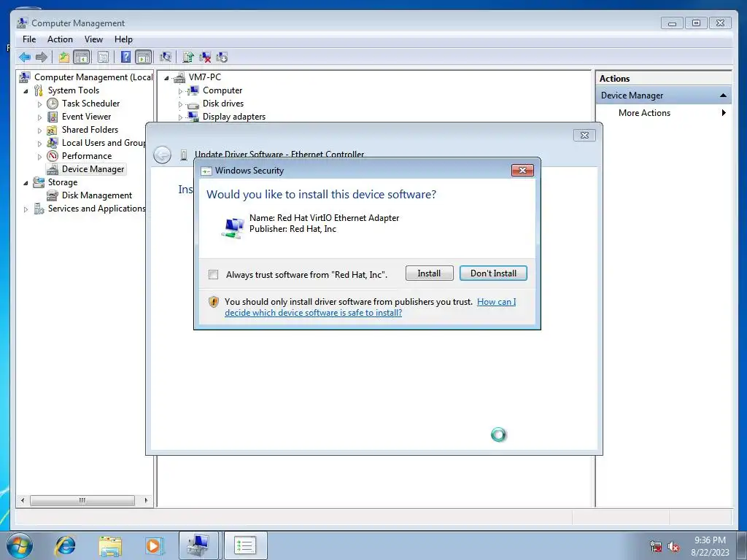Image resolution: width=747 pixels, height=560 pixels.
Task: Launch Internet Explorer from the taskbar
Action: pos(65,545)
